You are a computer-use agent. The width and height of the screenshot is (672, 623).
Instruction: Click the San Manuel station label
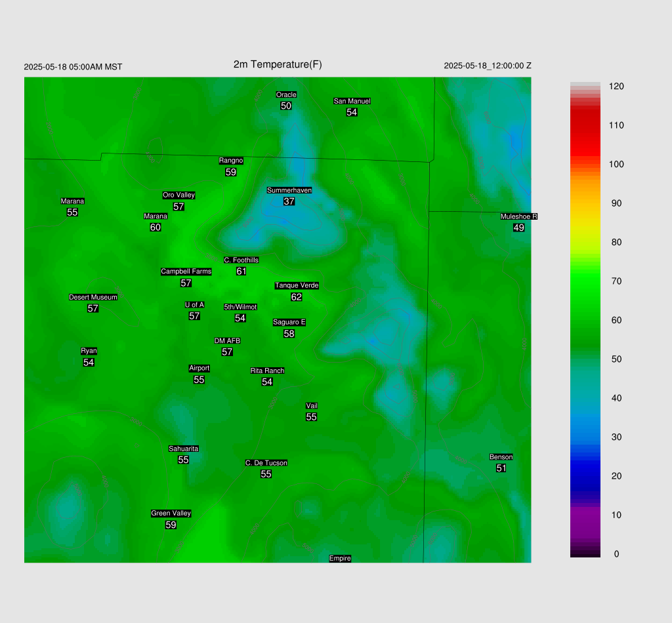[352, 101]
